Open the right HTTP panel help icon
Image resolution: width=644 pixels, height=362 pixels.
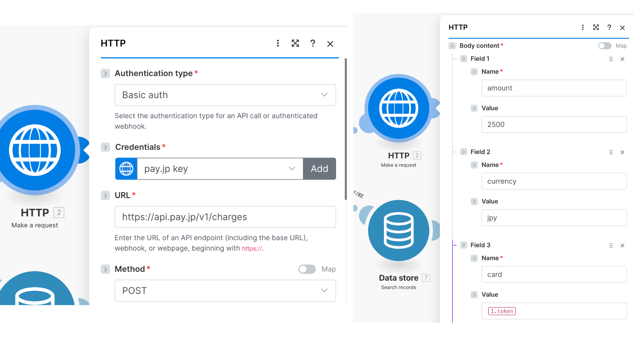click(609, 27)
